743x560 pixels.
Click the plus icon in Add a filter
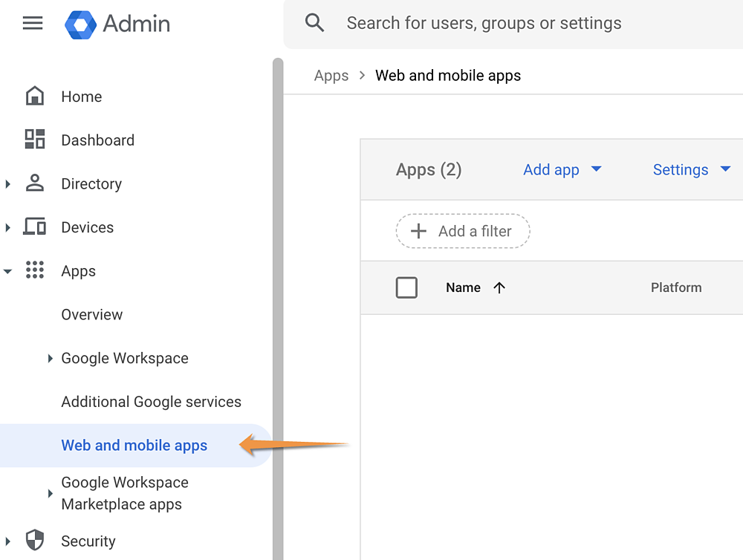(418, 231)
